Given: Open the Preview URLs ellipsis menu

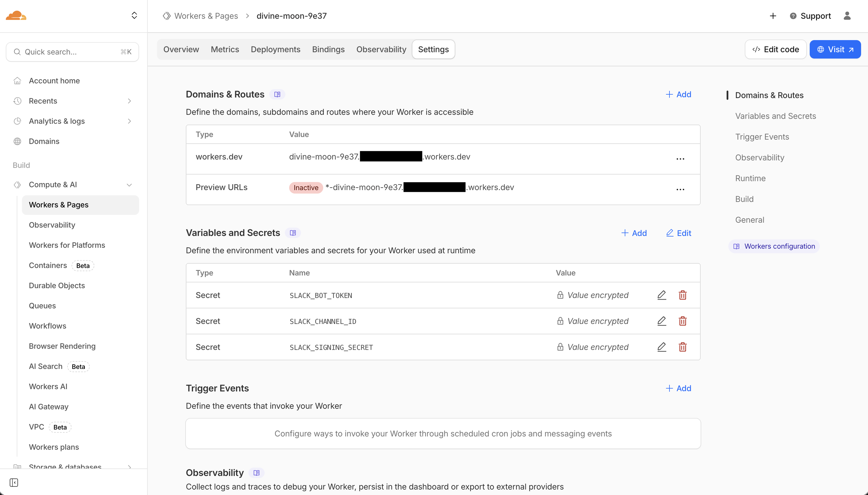Looking at the screenshot, I should tap(680, 189).
